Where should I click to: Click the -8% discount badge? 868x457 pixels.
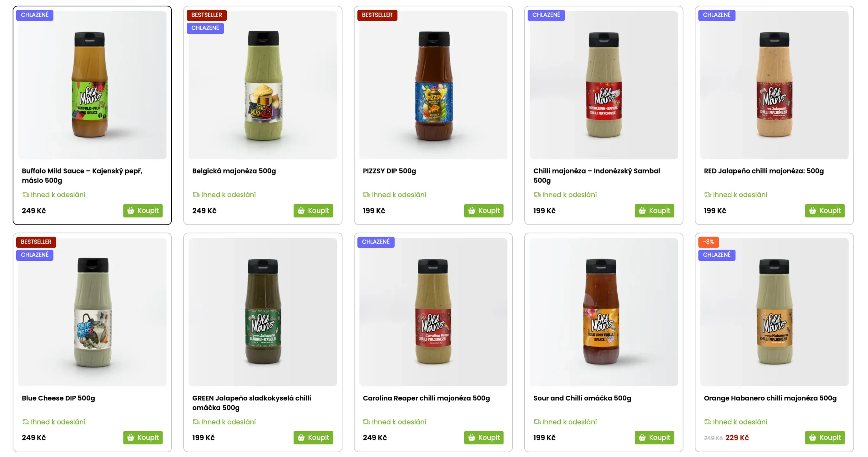(708, 242)
